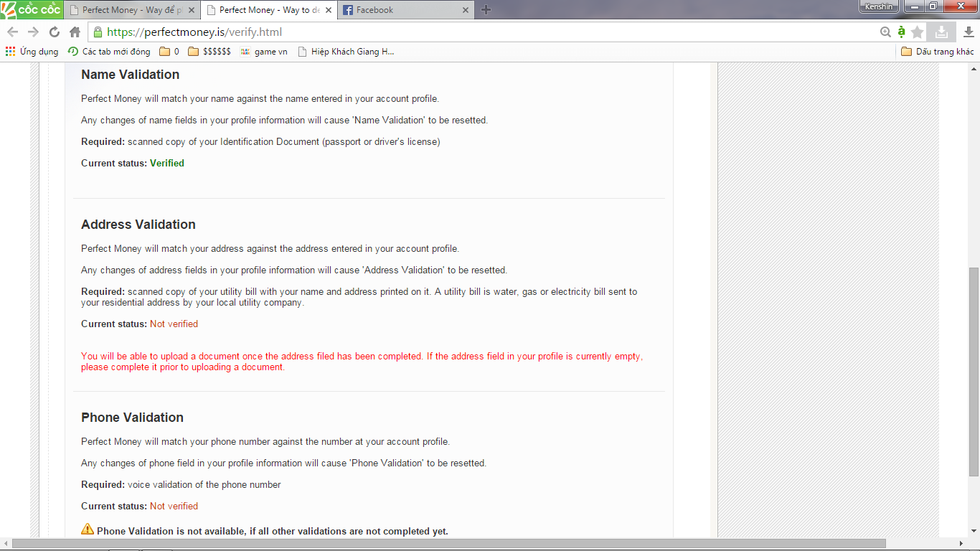Go back using the back arrow

click(x=12, y=32)
